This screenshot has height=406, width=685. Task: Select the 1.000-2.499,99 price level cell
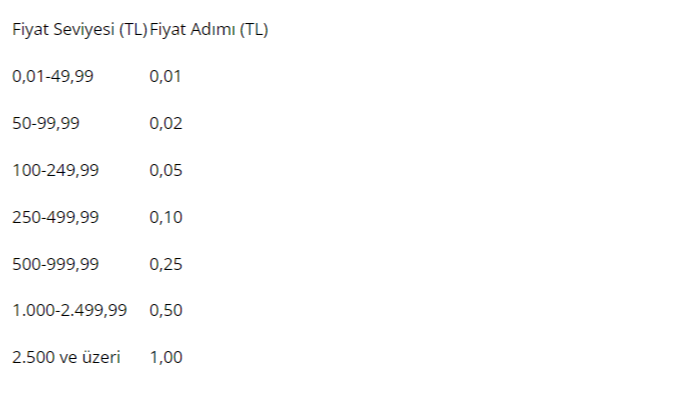69,310
